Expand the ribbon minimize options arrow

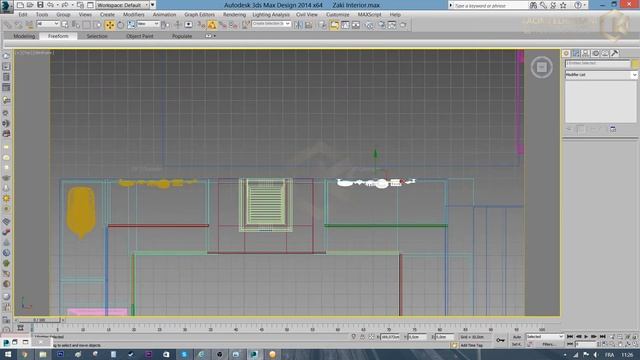[215, 36]
